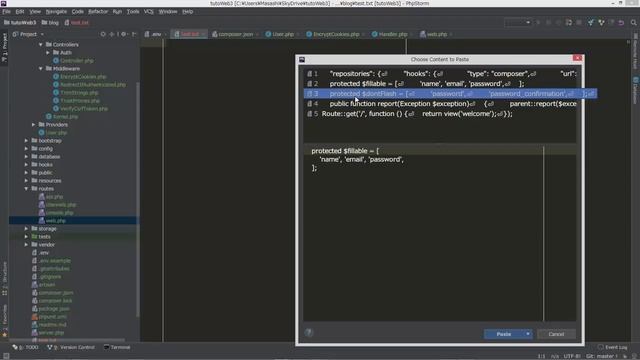The width and height of the screenshot is (640, 360).
Task: Select package.json in project tree
Action: click(54, 309)
